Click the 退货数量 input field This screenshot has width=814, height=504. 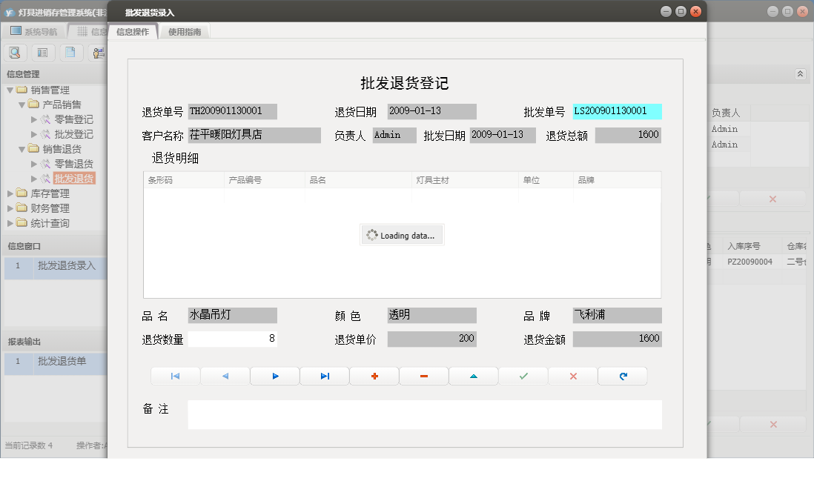(x=234, y=339)
